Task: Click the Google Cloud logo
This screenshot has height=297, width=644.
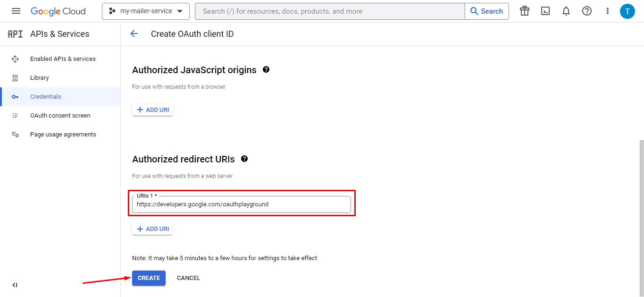Action: tap(58, 11)
